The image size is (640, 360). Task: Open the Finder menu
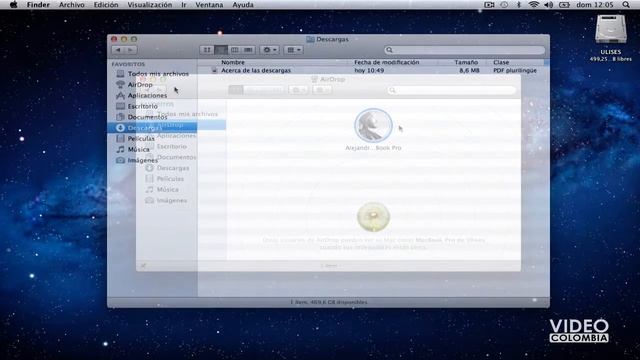(x=38, y=5)
